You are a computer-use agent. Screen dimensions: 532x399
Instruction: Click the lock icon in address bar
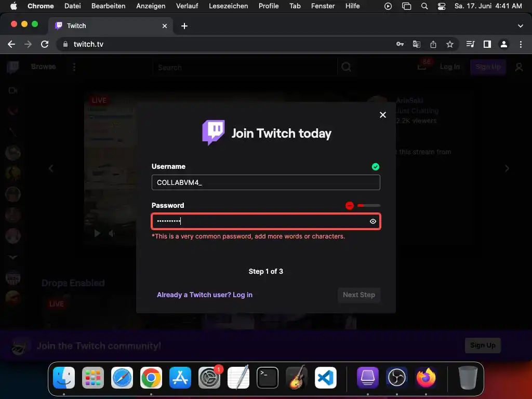[65, 44]
